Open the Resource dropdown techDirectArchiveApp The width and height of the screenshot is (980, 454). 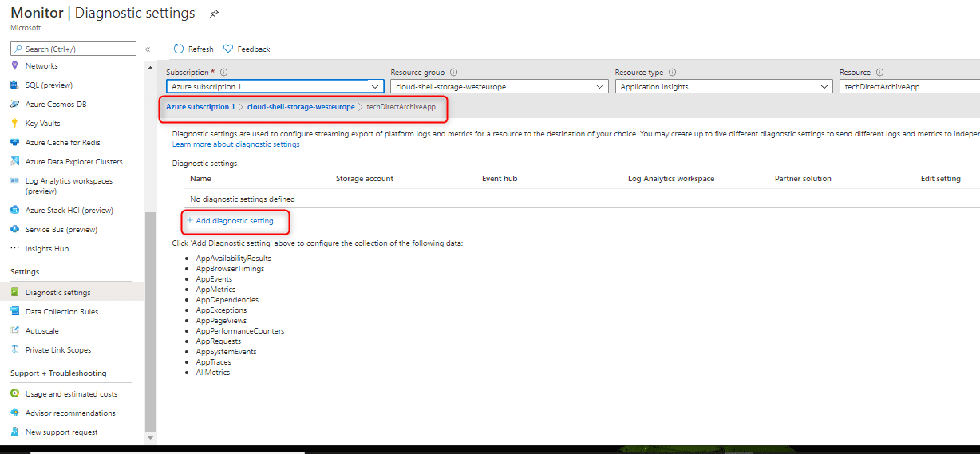coord(910,86)
